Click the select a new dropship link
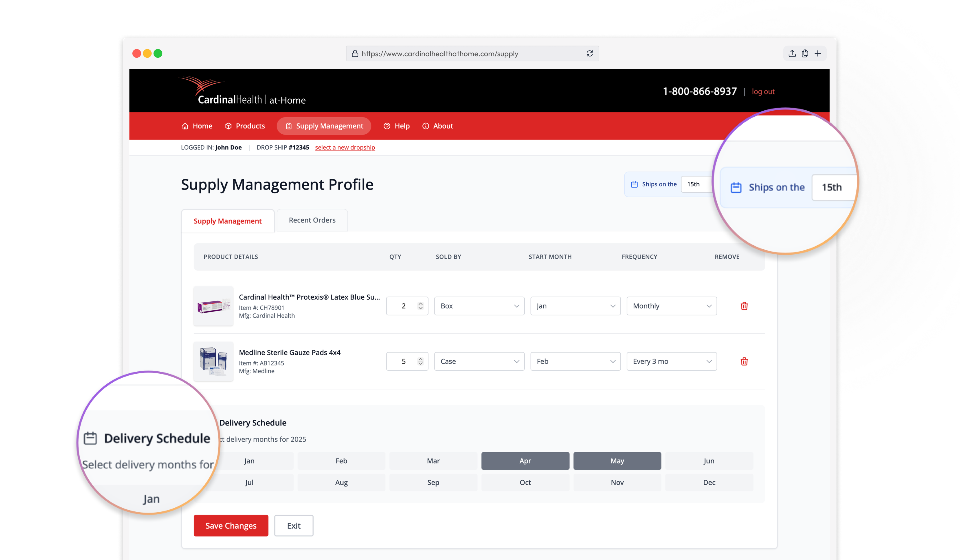This screenshot has height=560, width=960. [x=345, y=147]
